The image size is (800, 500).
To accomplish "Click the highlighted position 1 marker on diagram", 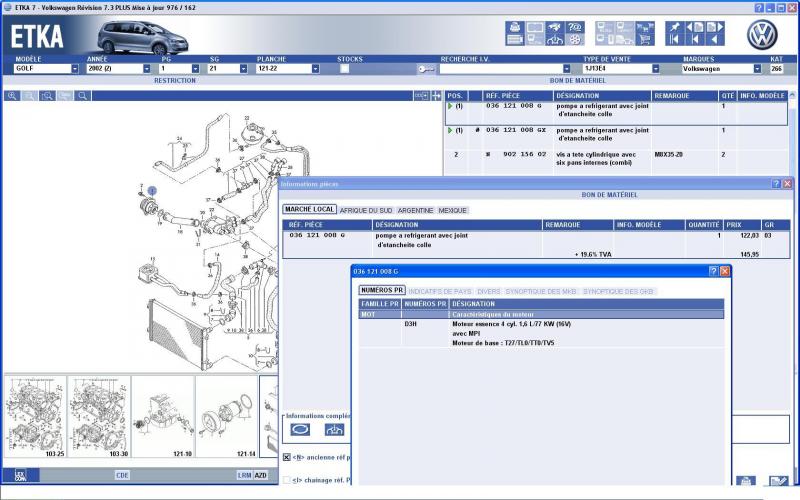I will coord(152,191).
